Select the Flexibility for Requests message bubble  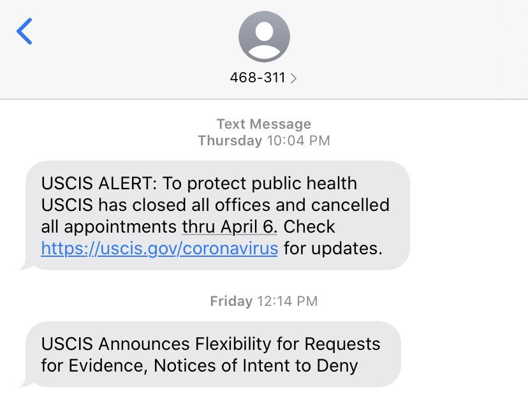pos(213,354)
